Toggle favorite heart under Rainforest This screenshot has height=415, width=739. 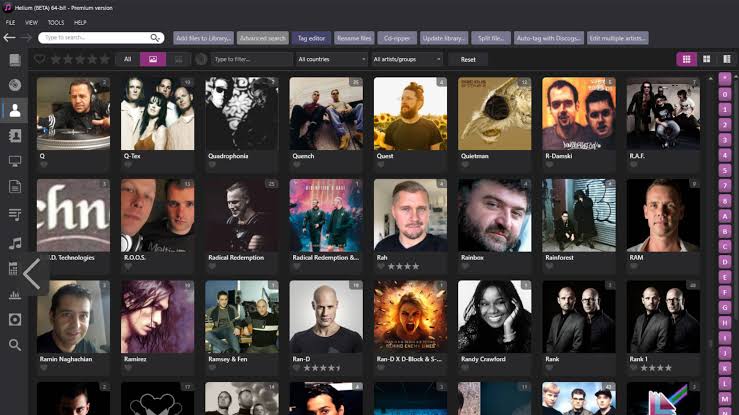pos(549,267)
